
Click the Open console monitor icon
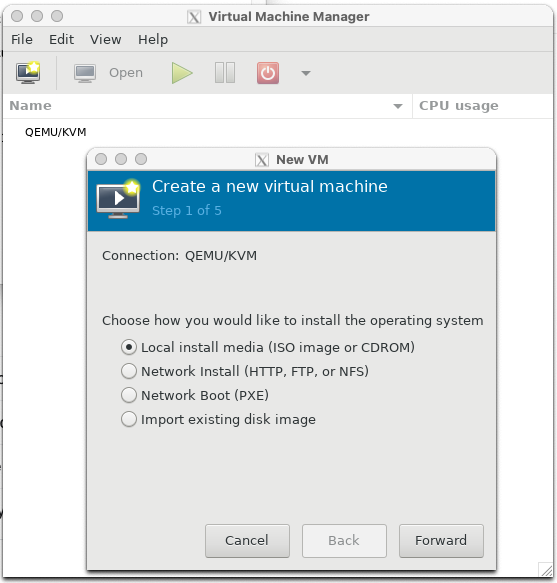pyautogui.click(x=85, y=73)
